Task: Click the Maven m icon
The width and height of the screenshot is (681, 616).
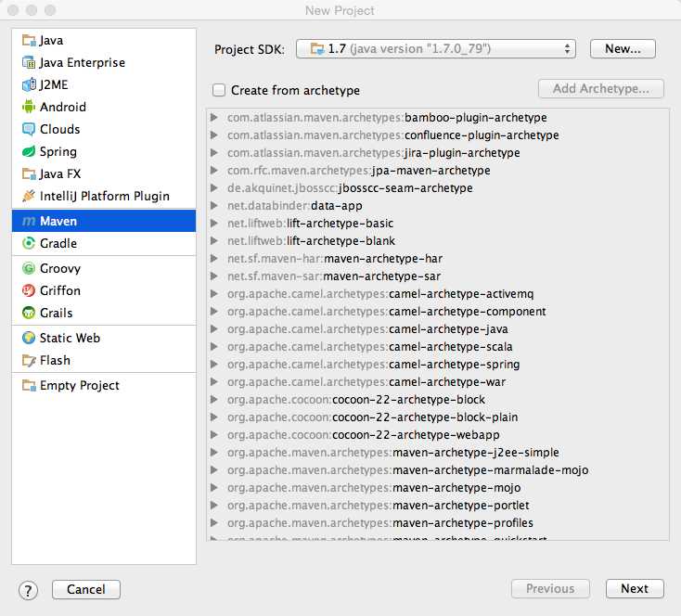Action: tap(29, 221)
